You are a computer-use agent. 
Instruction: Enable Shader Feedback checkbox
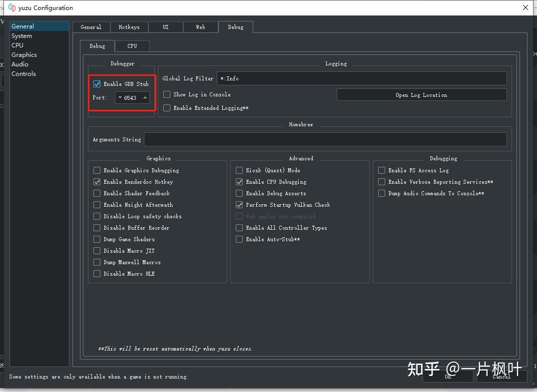point(97,193)
